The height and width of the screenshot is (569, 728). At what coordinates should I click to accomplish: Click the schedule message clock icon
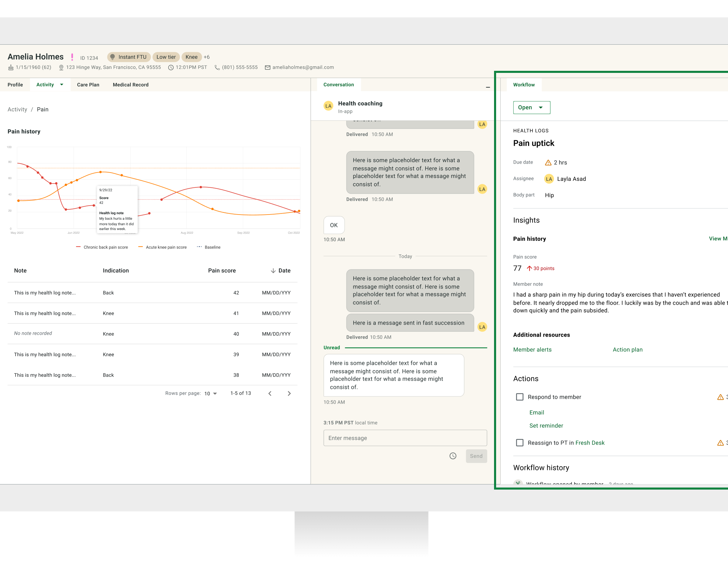453,456
